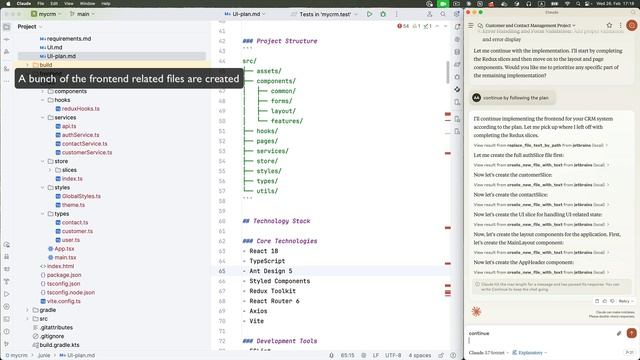640x360 pixels.
Task: Open the main branch dropdown
Action: pos(82,14)
